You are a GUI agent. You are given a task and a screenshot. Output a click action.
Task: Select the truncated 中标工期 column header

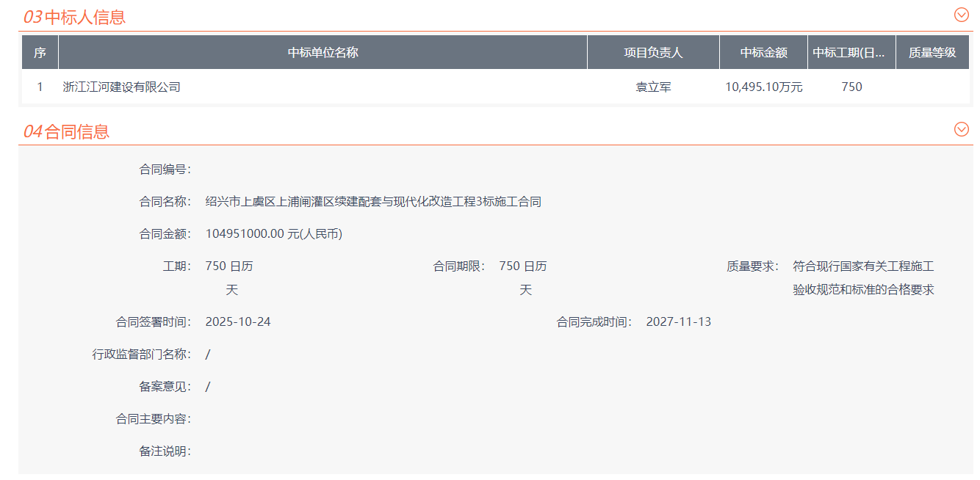851,53
